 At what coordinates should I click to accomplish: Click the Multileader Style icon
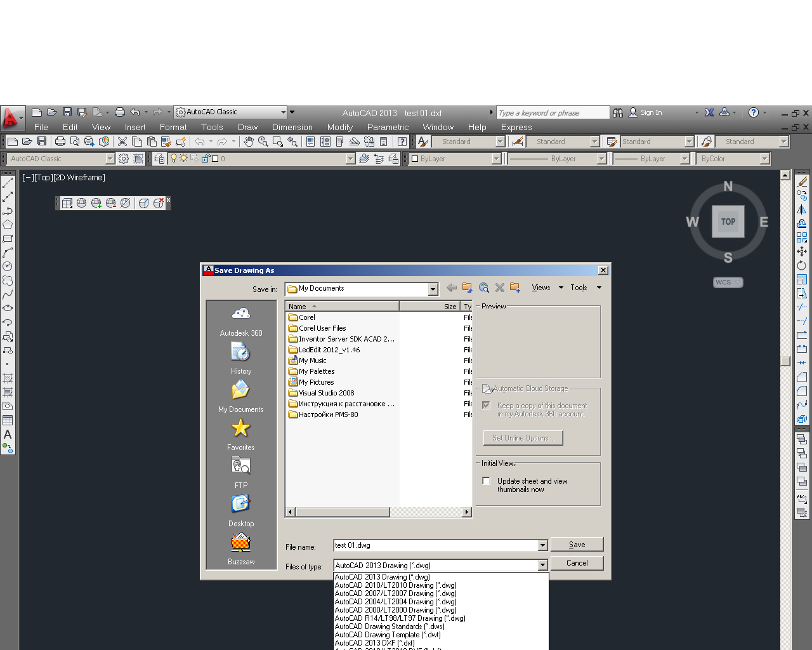click(707, 142)
